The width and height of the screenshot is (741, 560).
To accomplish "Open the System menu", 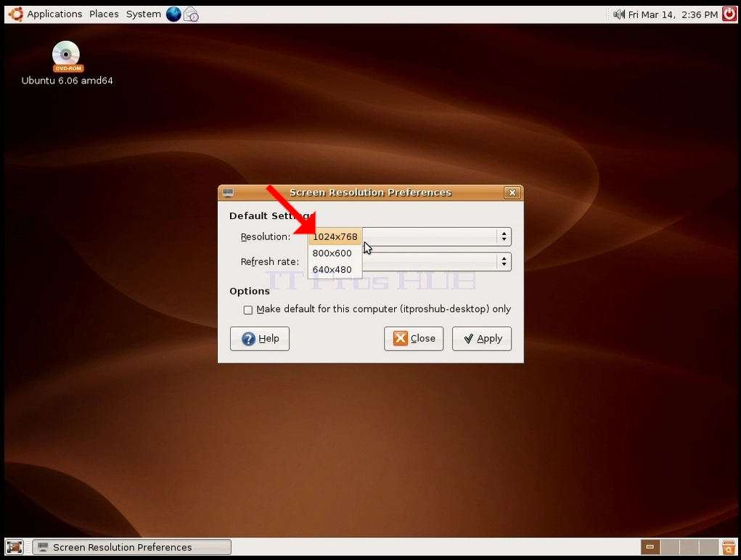I will (x=144, y=15).
